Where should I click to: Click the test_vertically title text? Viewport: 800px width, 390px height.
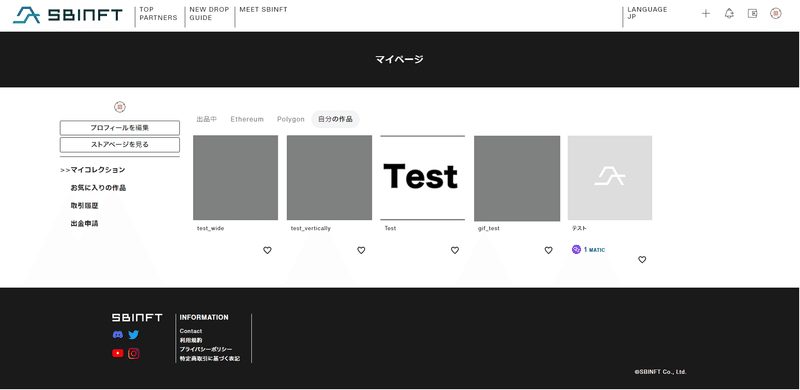(311, 228)
